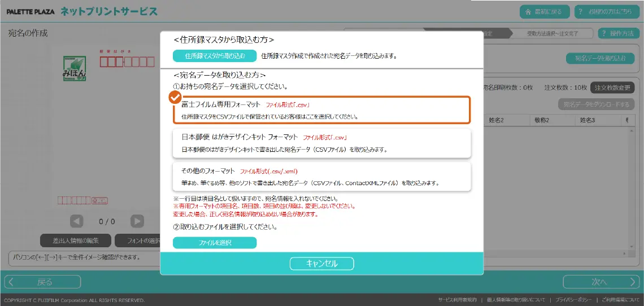This screenshot has height=306, width=644.
Task: Click ネットプリントサービス title
Action: [x=109, y=11]
